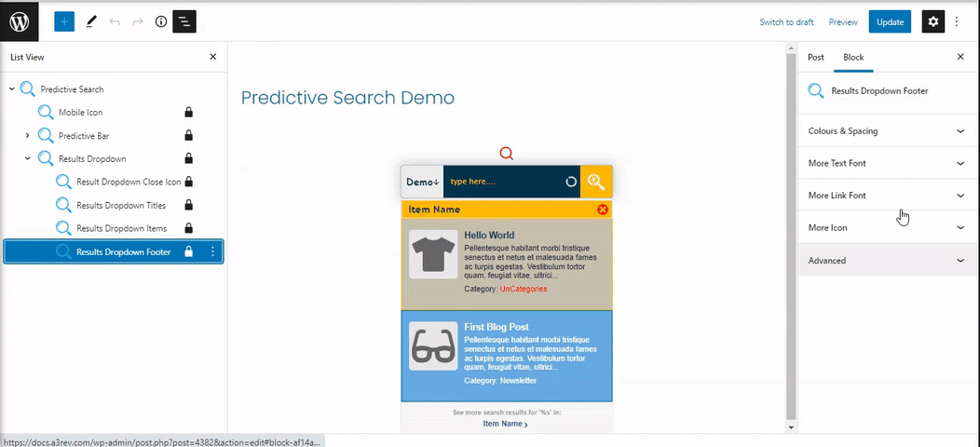
Task: Click the red close icon beside Item Name
Action: tap(602, 210)
